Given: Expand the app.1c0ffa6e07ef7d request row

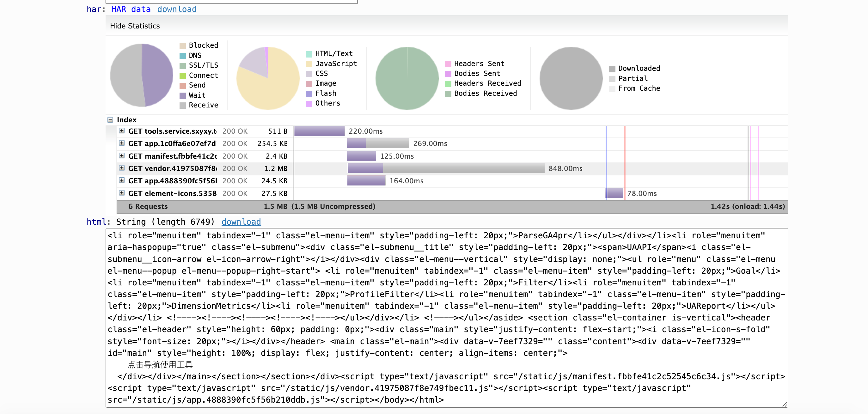Looking at the screenshot, I should click(122, 143).
